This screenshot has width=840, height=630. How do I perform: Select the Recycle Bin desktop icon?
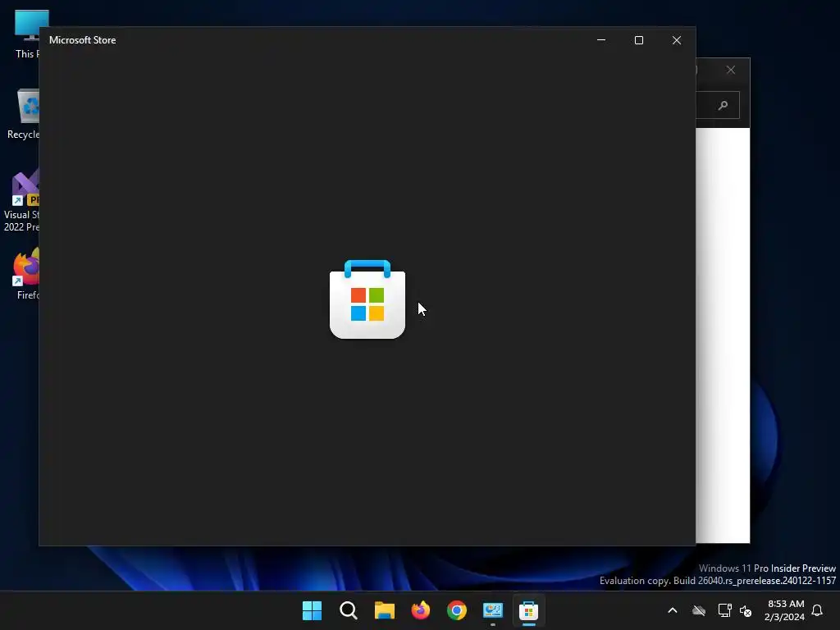click(24, 113)
